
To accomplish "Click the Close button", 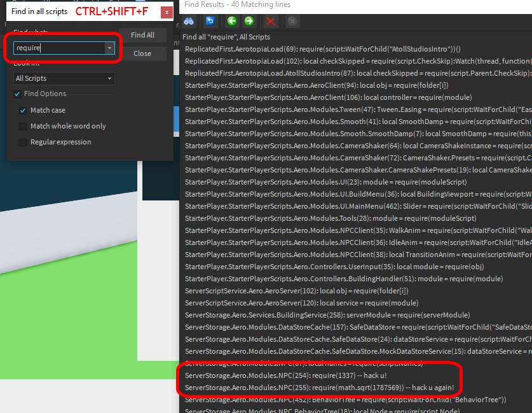I will (144, 53).
